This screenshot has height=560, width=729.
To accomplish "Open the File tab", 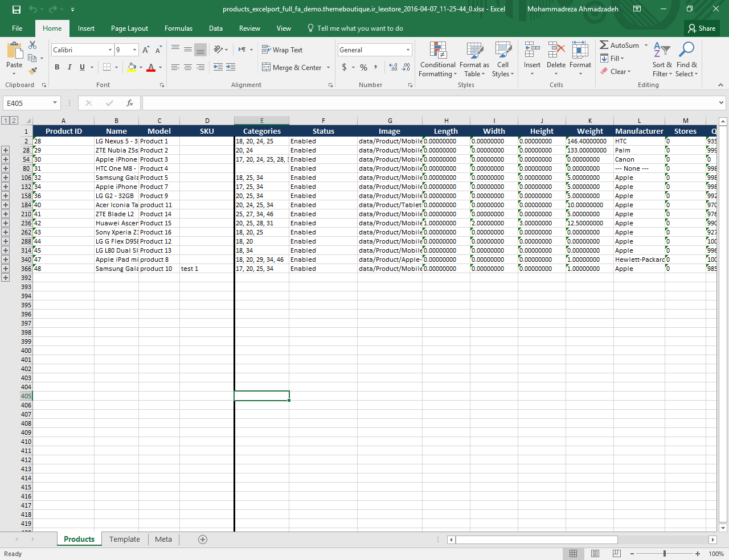I will coord(17,28).
